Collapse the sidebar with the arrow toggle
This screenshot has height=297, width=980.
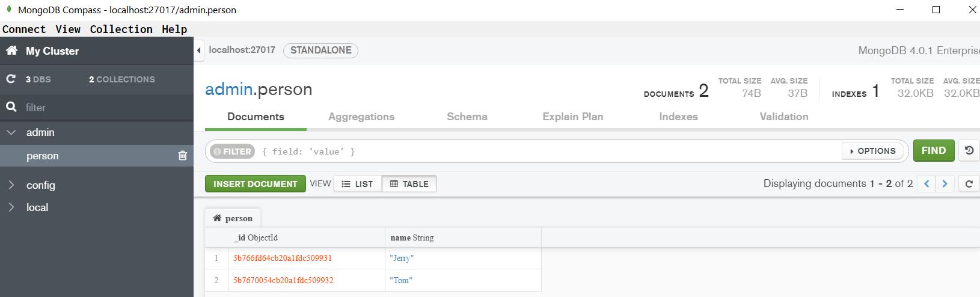[198, 51]
